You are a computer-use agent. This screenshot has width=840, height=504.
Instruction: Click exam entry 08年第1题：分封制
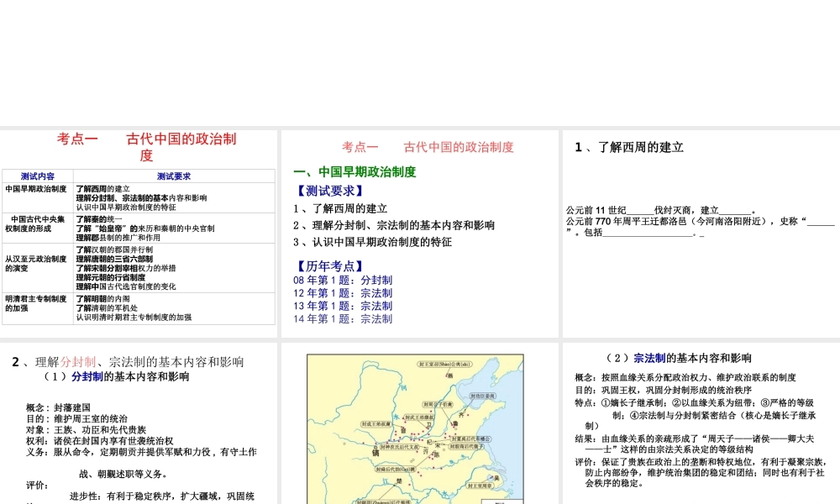click(x=343, y=280)
